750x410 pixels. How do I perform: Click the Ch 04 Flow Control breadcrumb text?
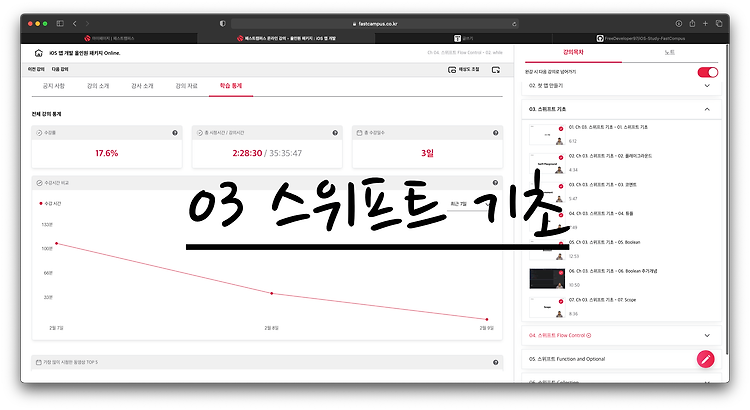(464, 53)
